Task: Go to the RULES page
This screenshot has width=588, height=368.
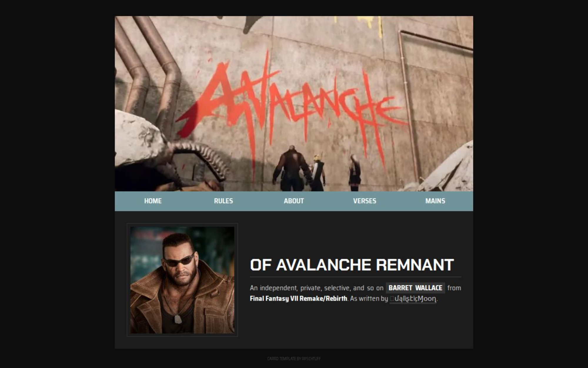Action: (x=223, y=201)
